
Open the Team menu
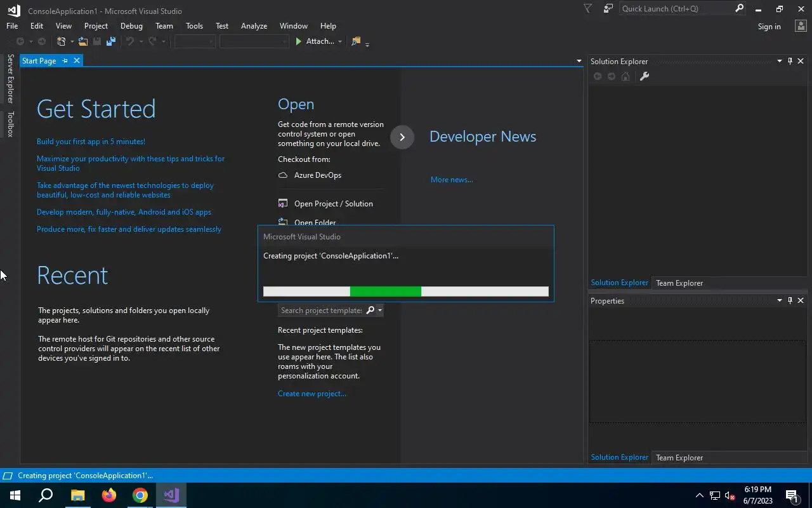point(164,26)
